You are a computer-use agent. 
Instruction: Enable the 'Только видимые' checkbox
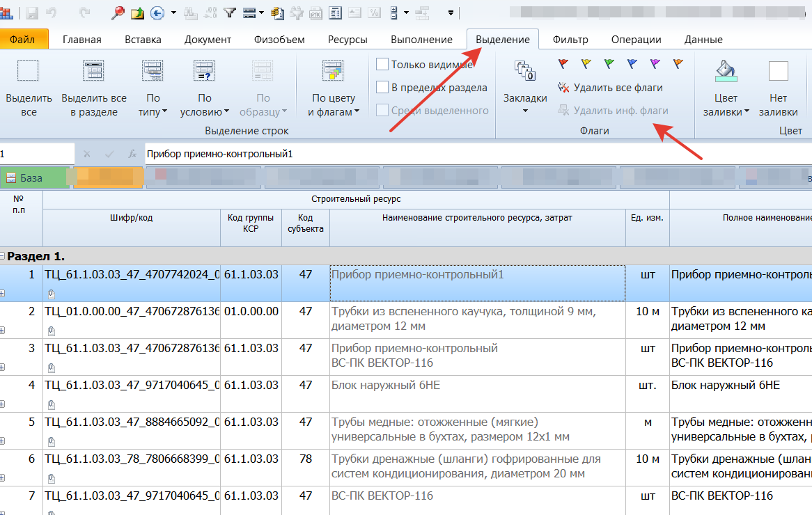[382, 65]
